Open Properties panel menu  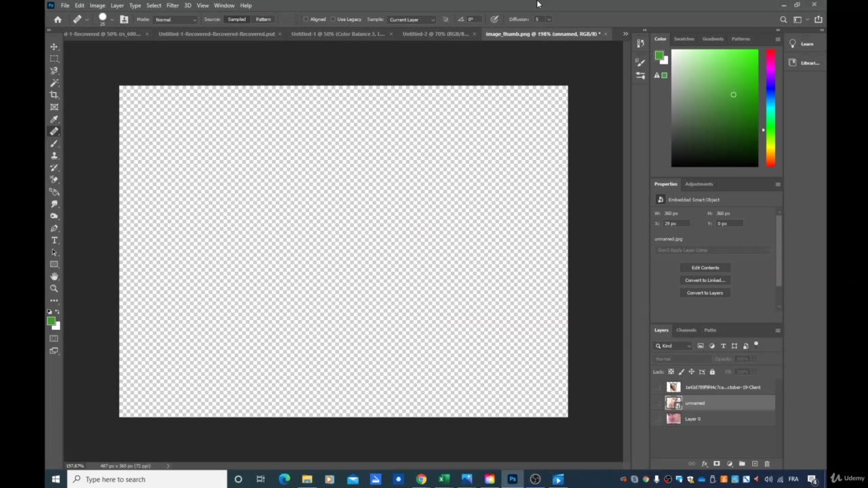[x=778, y=184]
